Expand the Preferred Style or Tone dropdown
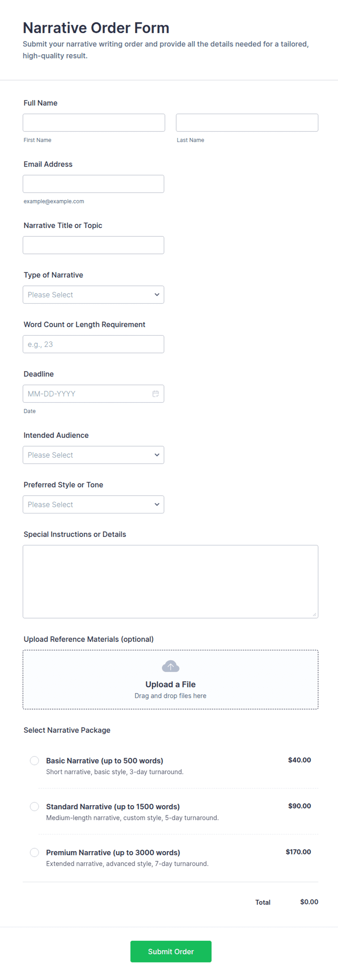This screenshot has height=980, width=338. click(93, 504)
